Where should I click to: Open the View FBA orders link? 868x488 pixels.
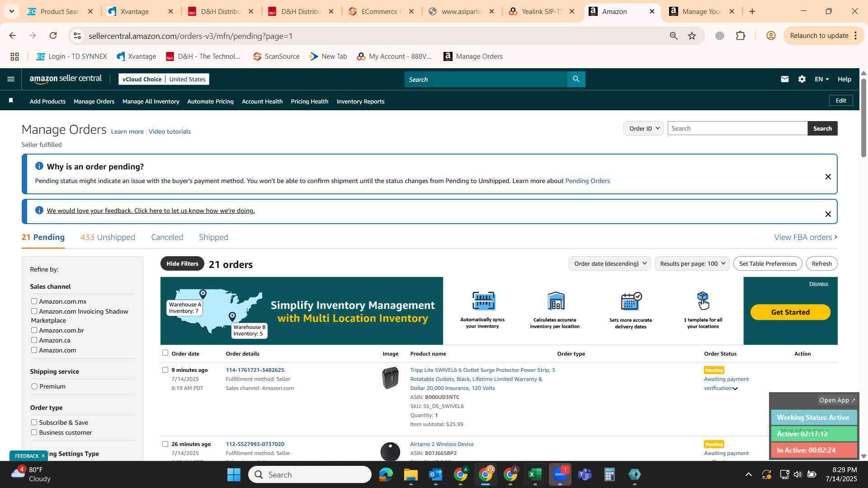coord(806,237)
